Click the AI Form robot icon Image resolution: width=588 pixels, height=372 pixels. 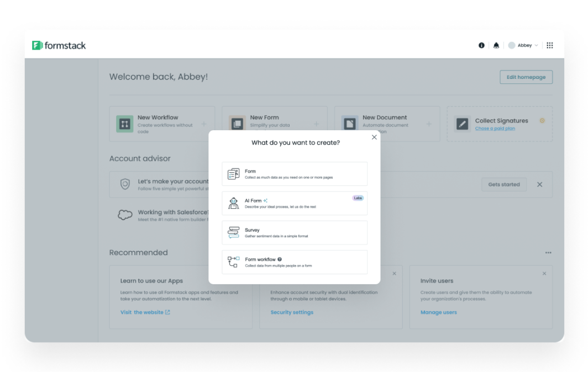pos(234,203)
